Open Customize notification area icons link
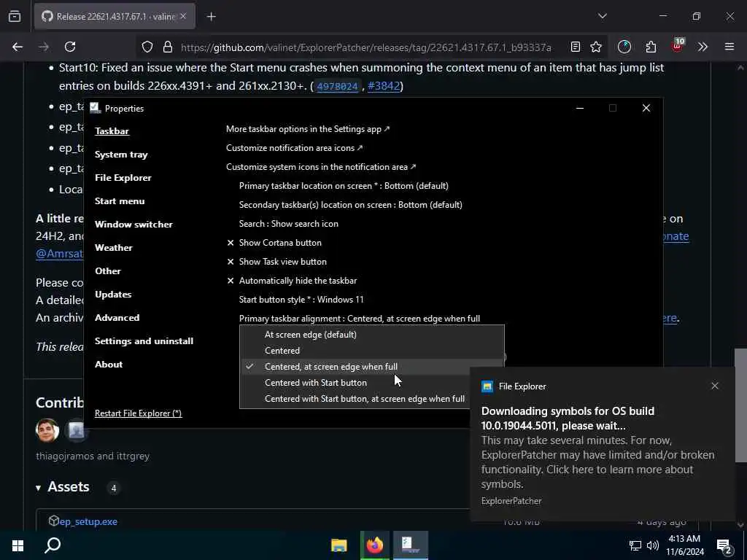The height and width of the screenshot is (560, 747). pos(295,148)
